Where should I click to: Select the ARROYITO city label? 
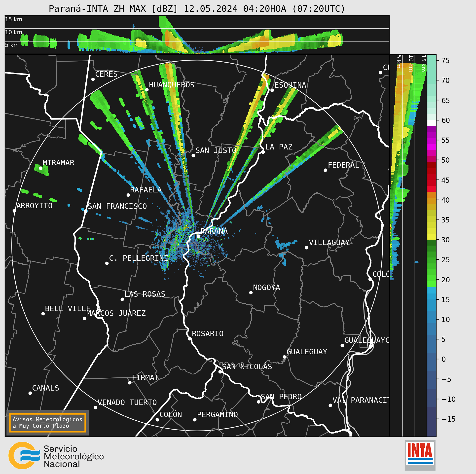[35, 206]
